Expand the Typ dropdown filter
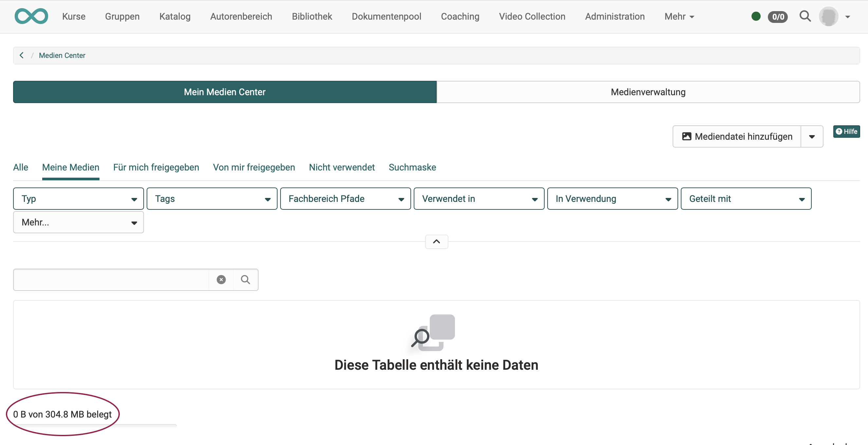This screenshot has width=868, height=445. click(x=78, y=199)
